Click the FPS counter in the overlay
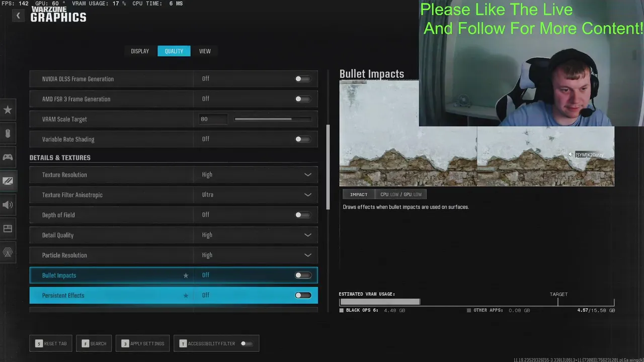The width and height of the screenshot is (644, 362). 14,4
